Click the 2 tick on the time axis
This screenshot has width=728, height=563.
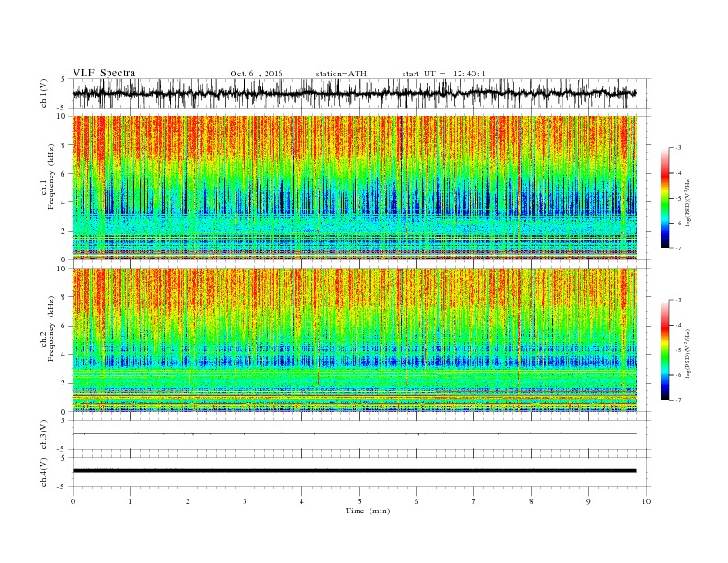click(188, 501)
